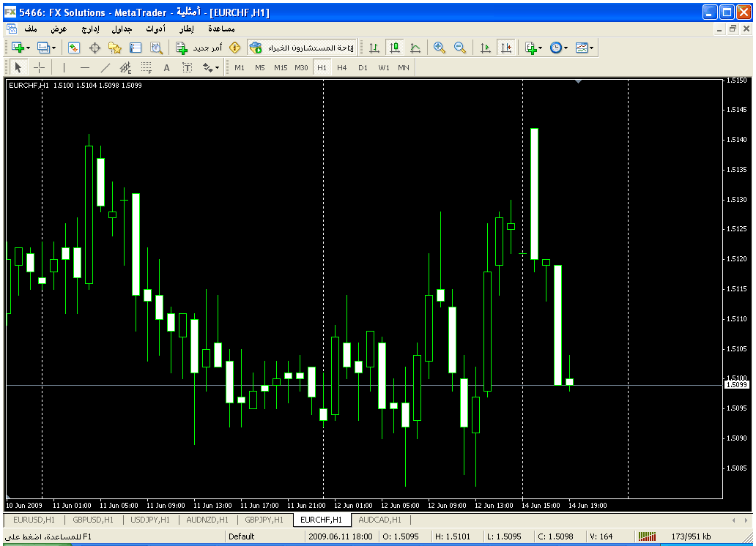Expand the chart templates dropdown
The width and height of the screenshot is (756, 546).
tap(591, 48)
